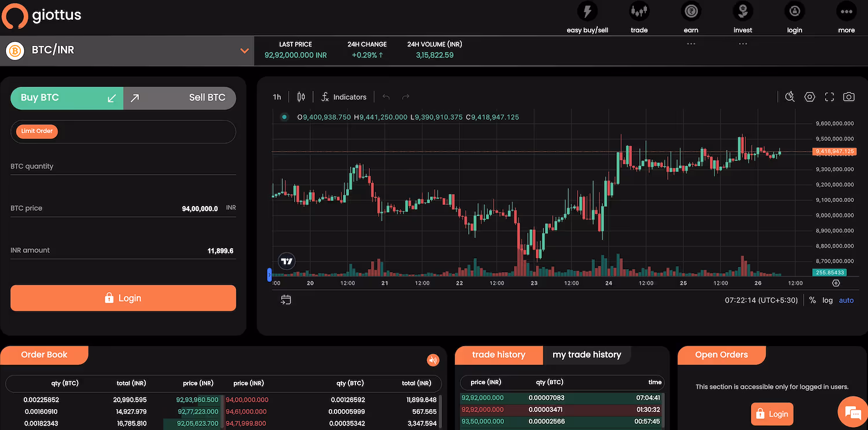The image size is (868, 430).
Task: Enter chart fullscreen mode
Action: (829, 97)
